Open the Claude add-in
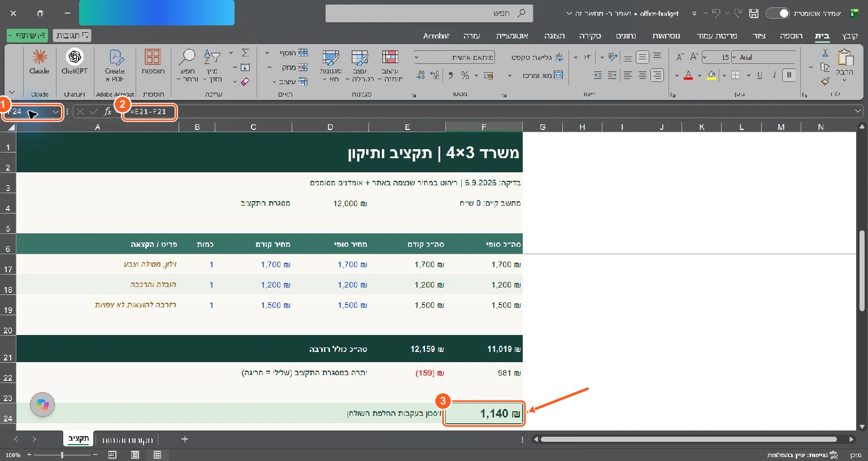 39,62
